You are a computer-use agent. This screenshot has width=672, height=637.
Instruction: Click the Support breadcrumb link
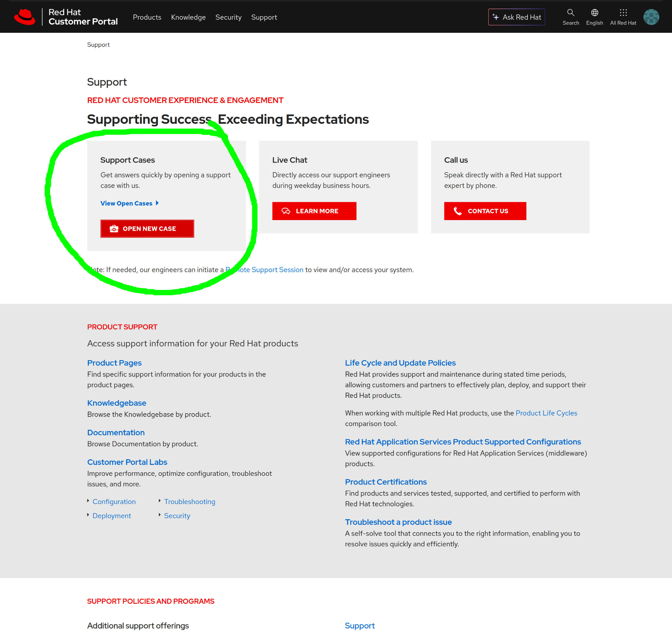[98, 45]
